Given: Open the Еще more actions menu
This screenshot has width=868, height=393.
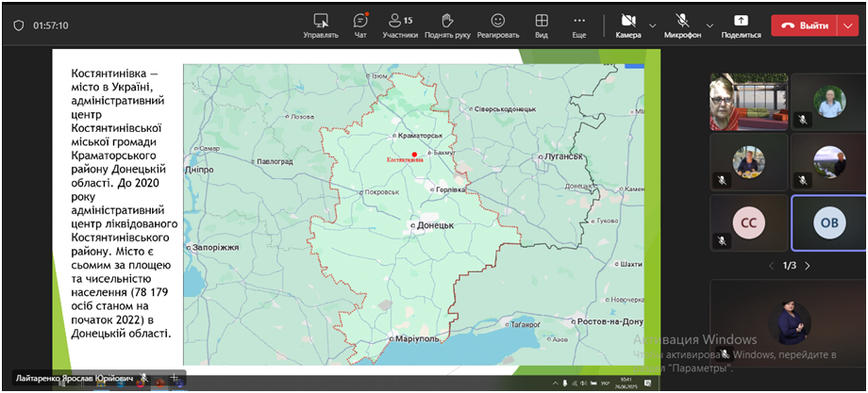Looking at the screenshot, I should 579,25.
